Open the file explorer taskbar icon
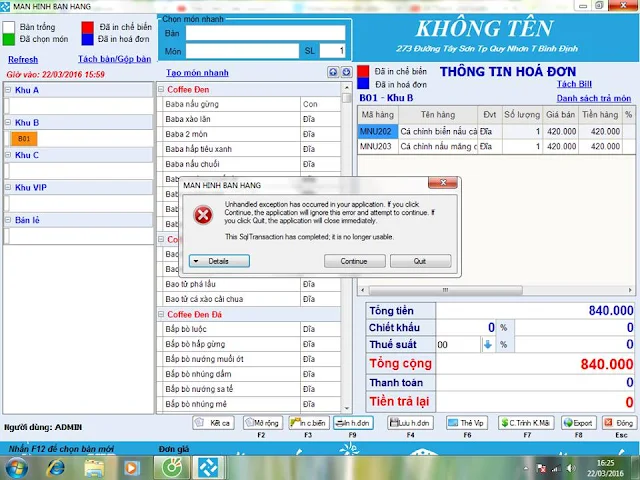Screen dimensions: 640x480 pos(94,468)
